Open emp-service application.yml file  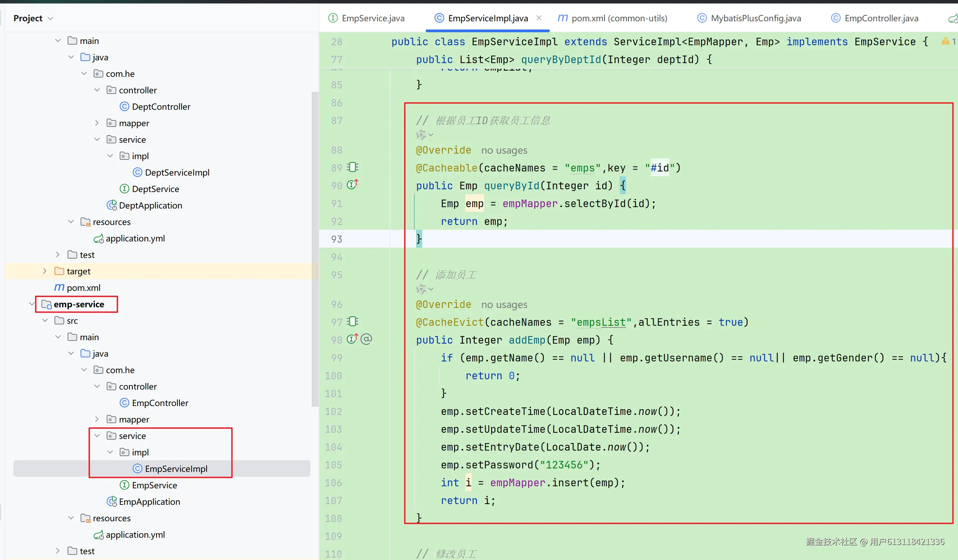coord(135,535)
